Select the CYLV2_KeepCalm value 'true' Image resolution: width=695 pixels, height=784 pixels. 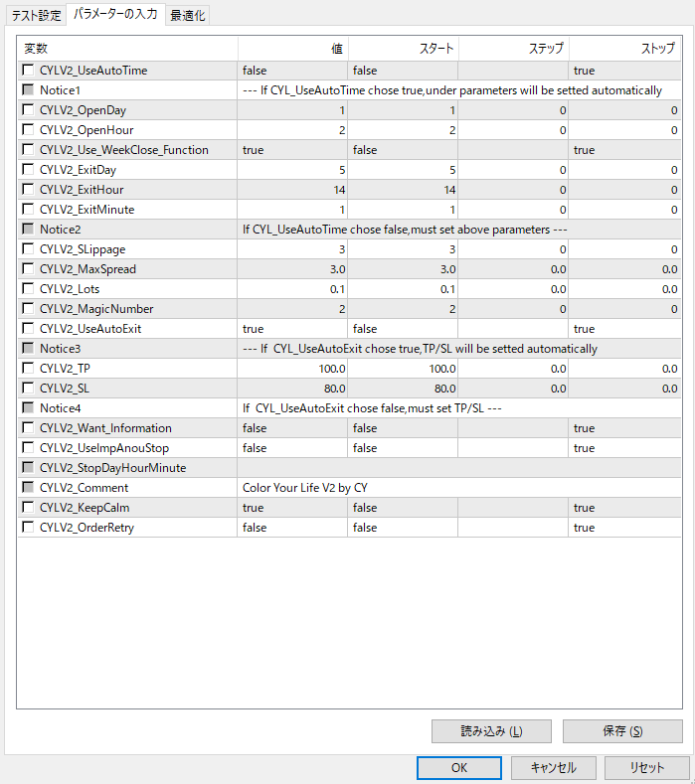click(292, 508)
